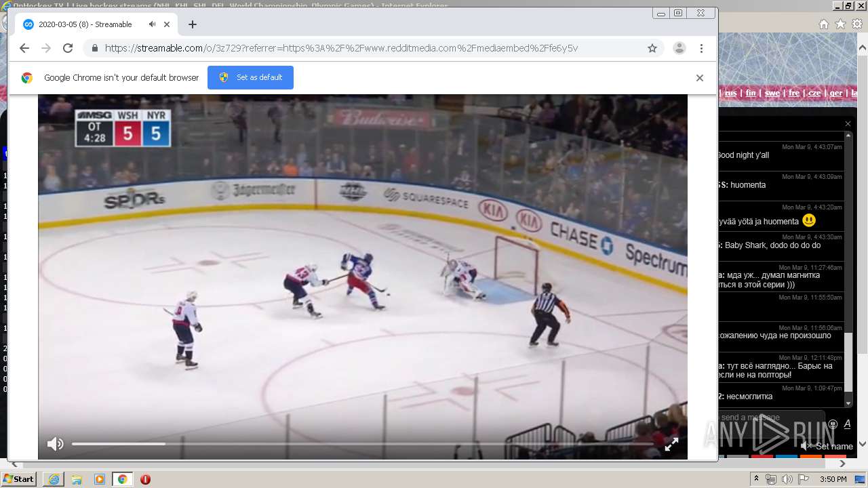868x488 pixels.
Task: Close the Streamable tab
Action: 167,24
